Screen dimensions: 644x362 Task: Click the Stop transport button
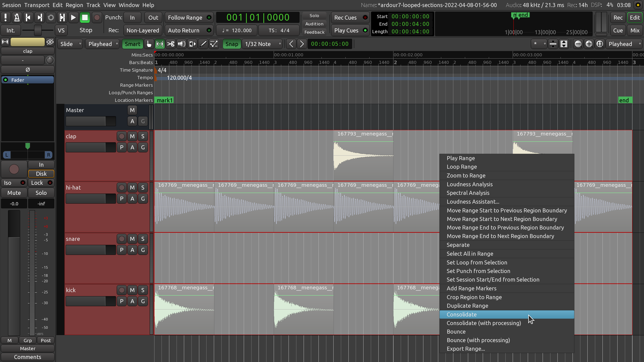[85, 17]
